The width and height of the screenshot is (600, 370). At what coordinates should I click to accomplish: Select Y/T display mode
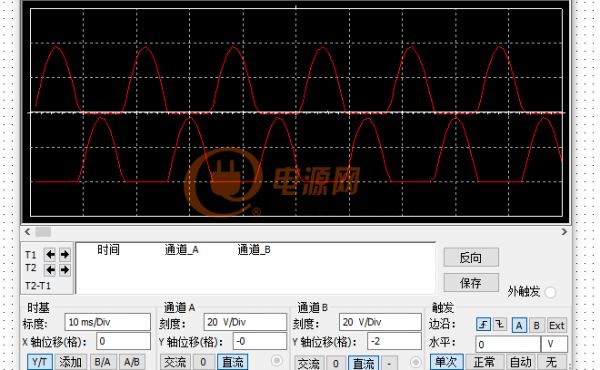tap(40, 362)
